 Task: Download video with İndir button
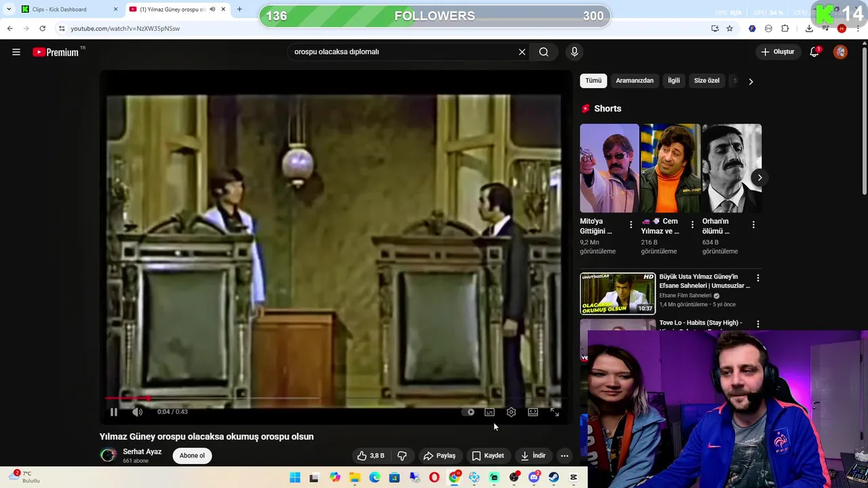532,455
